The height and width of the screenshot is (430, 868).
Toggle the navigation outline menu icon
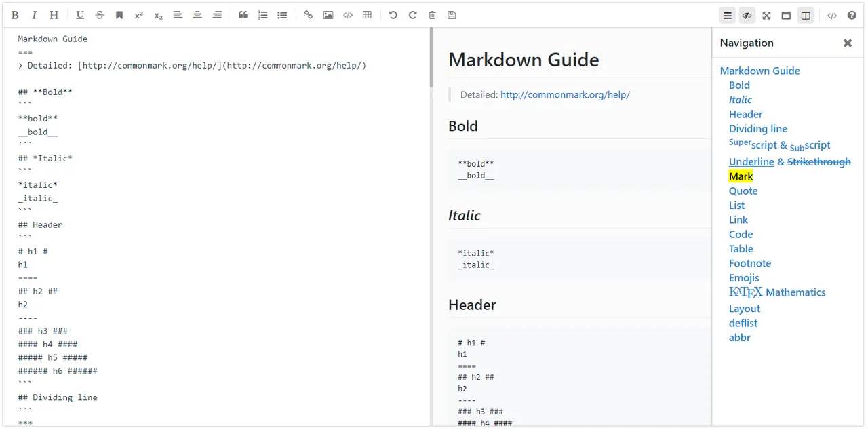coord(728,15)
